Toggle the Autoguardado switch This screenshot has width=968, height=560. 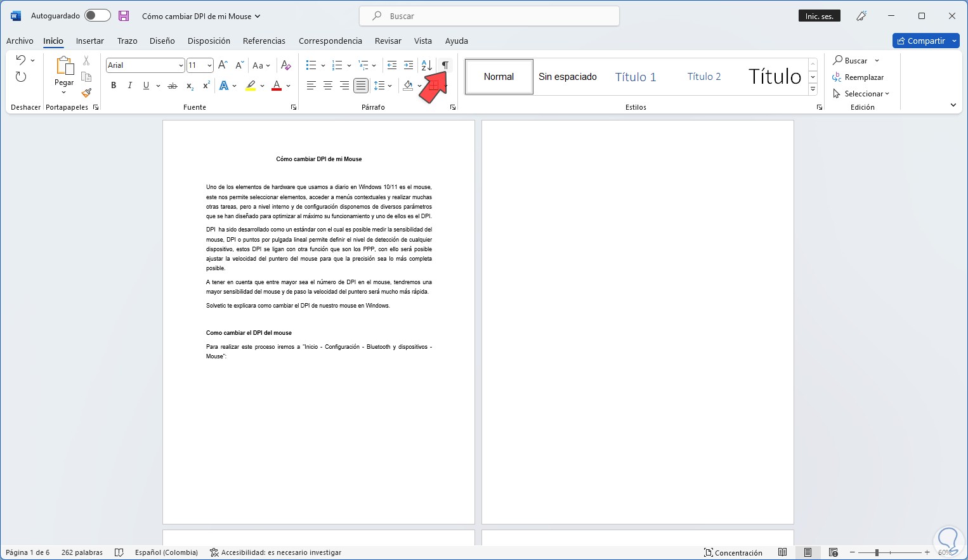click(98, 16)
